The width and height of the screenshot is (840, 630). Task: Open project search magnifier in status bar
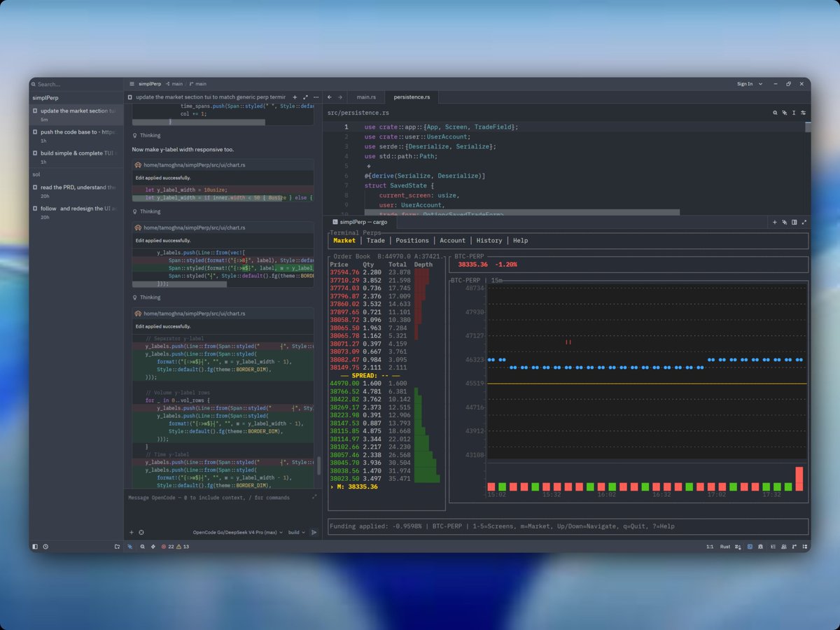pos(142,546)
